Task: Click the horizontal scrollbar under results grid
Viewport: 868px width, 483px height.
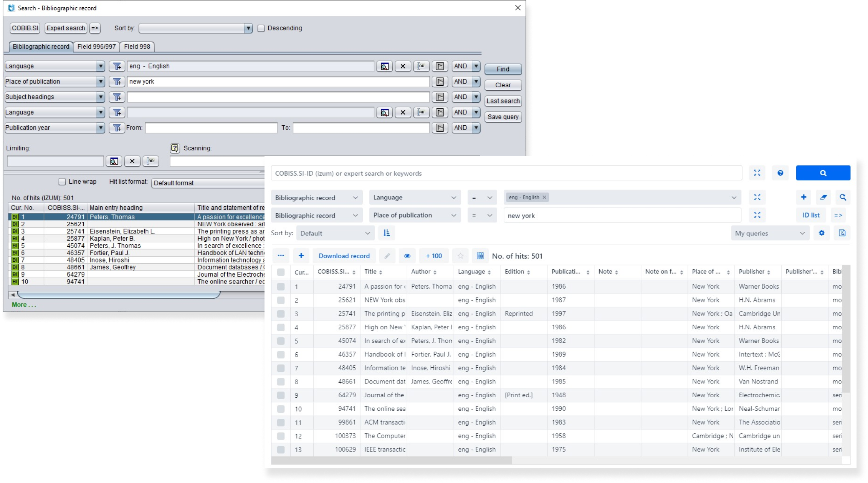Action: coord(392,460)
